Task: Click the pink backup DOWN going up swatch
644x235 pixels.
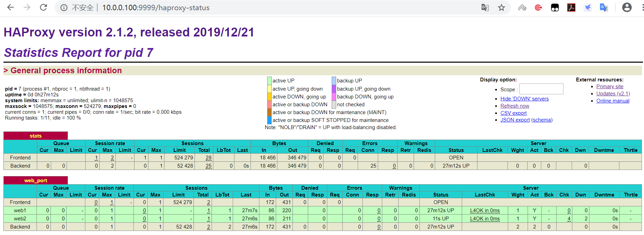Action: pos(334,97)
